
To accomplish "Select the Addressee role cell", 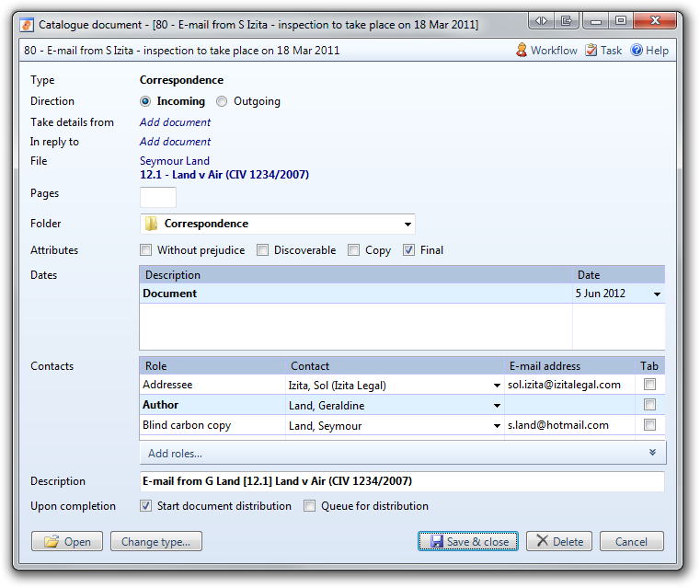I will point(212,385).
